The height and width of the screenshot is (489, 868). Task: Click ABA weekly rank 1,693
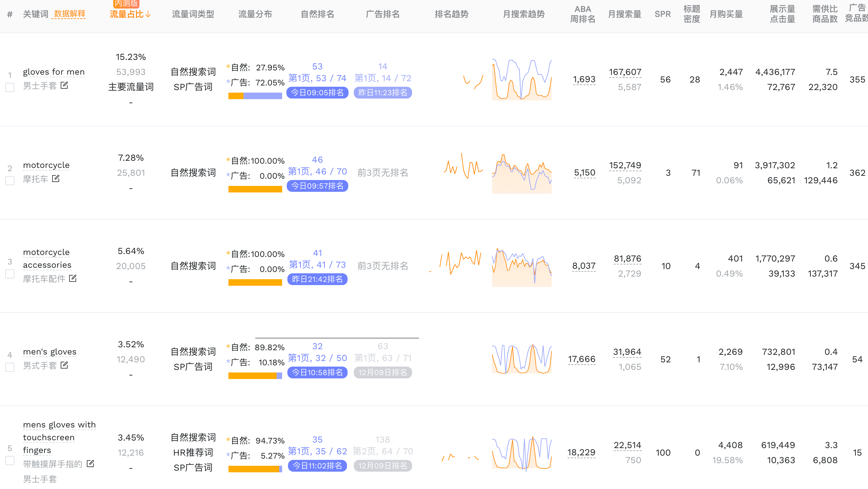(584, 80)
